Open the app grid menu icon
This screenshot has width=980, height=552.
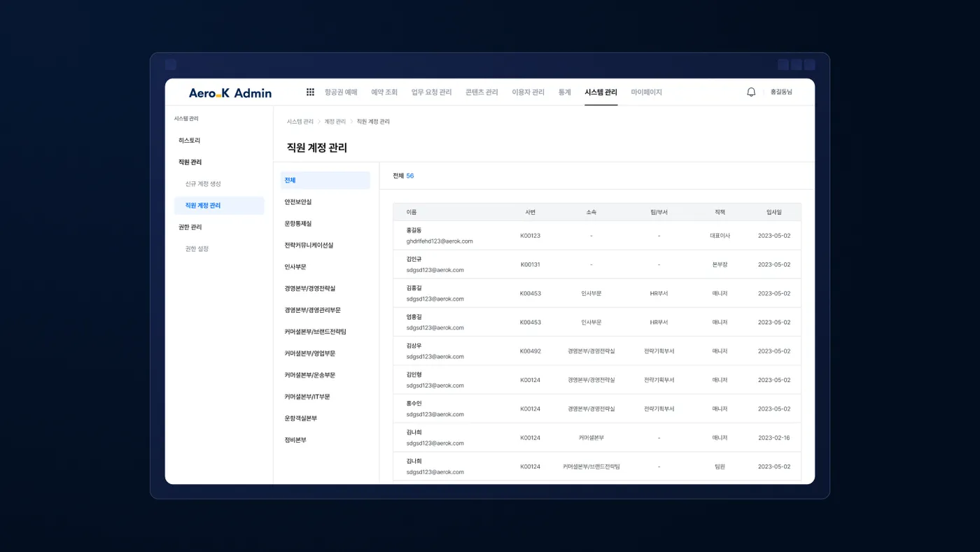(310, 92)
